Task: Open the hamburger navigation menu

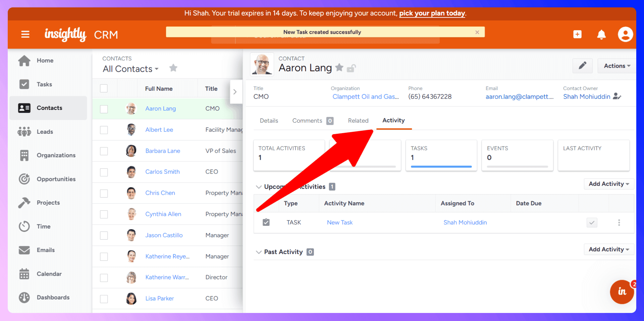Action: click(x=25, y=34)
